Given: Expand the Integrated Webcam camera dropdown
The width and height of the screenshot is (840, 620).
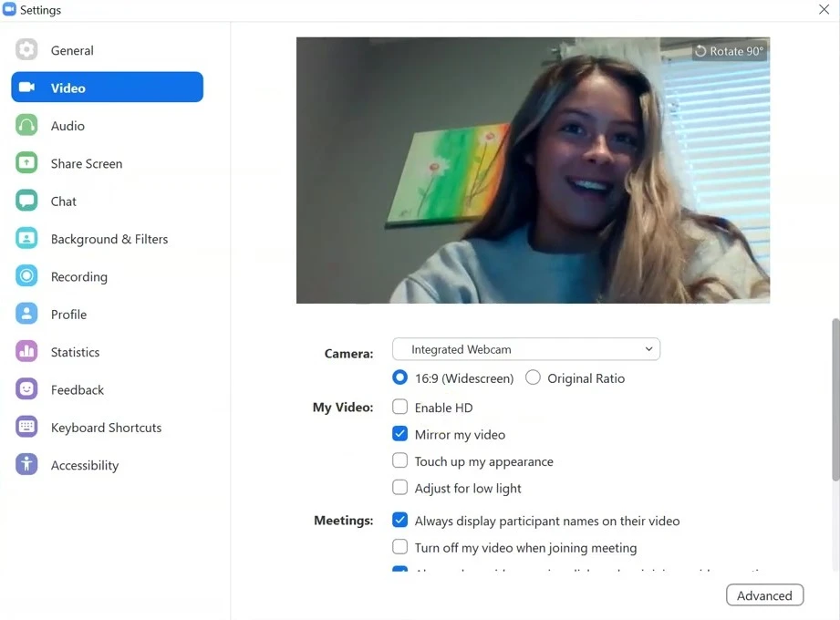Looking at the screenshot, I should coord(526,349).
